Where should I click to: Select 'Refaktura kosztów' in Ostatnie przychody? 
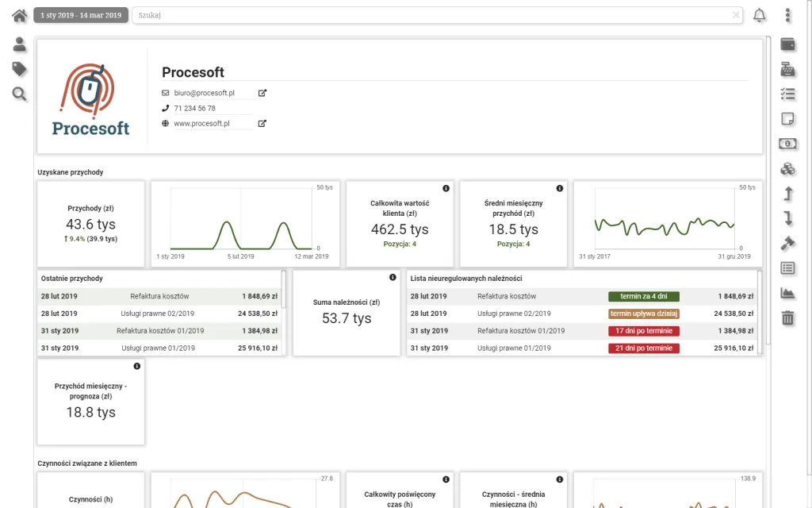159,297
